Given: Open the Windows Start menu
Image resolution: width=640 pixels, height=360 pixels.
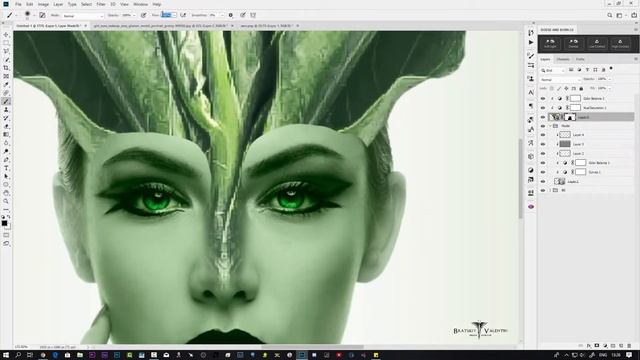Looking at the screenshot, I should click(x=6, y=355).
